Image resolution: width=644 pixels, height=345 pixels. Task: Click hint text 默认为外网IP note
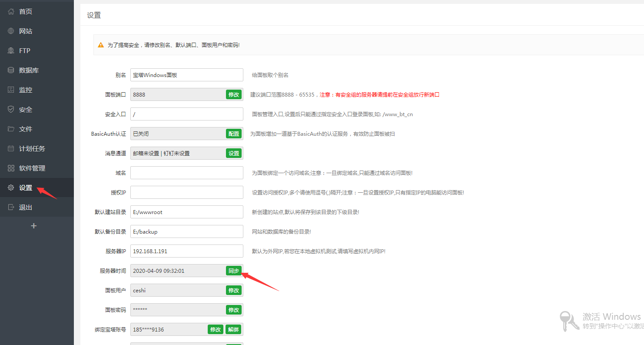(319, 251)
